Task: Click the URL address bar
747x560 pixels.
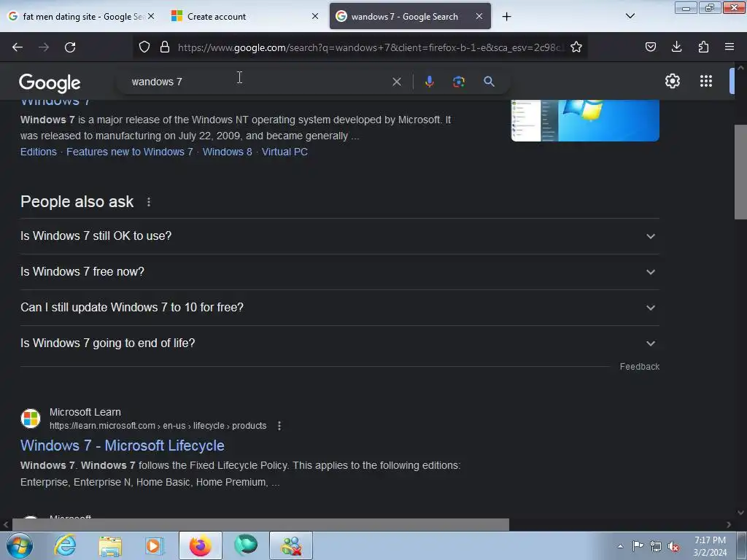Action: coord(369,47)
